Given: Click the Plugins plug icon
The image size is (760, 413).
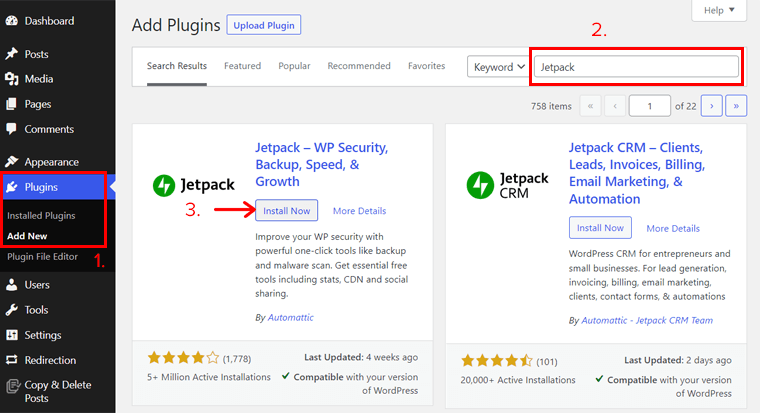Looking at the screenshot, I should 12,187.
